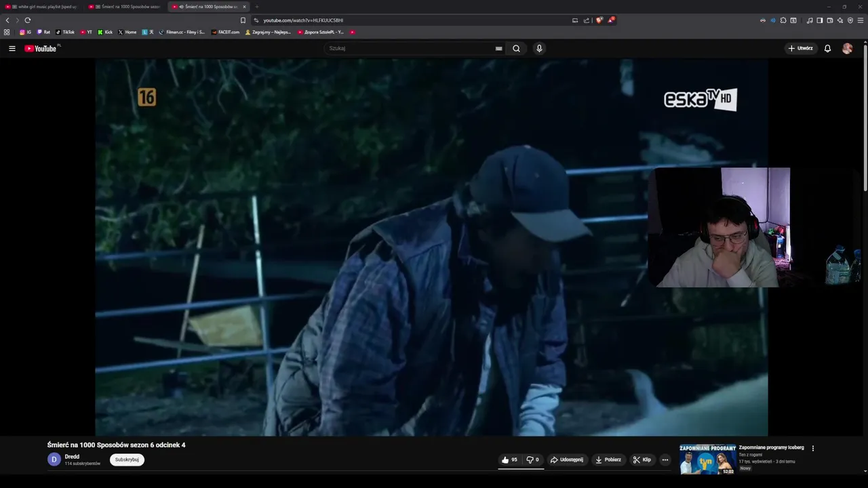The image size is (868, 488).
Task: Open options for Zapomniane programy Iceberg video
Action: coord(812,448)
